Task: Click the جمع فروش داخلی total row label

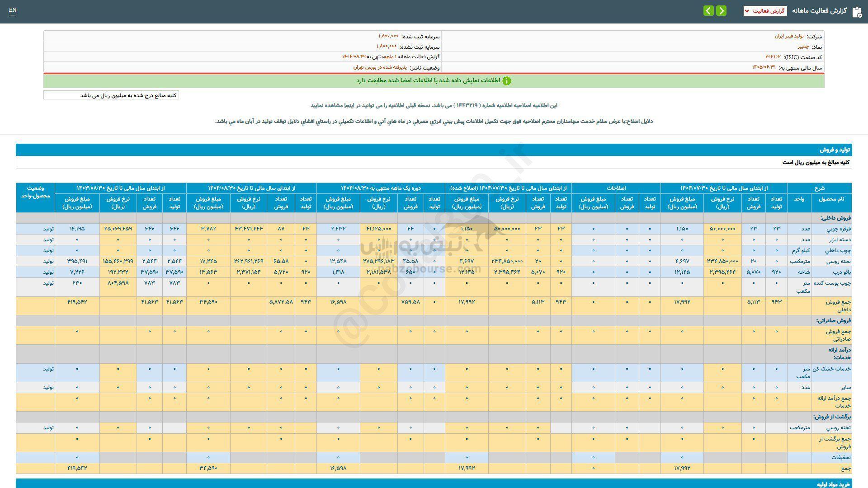Action: tap(838, 305)
